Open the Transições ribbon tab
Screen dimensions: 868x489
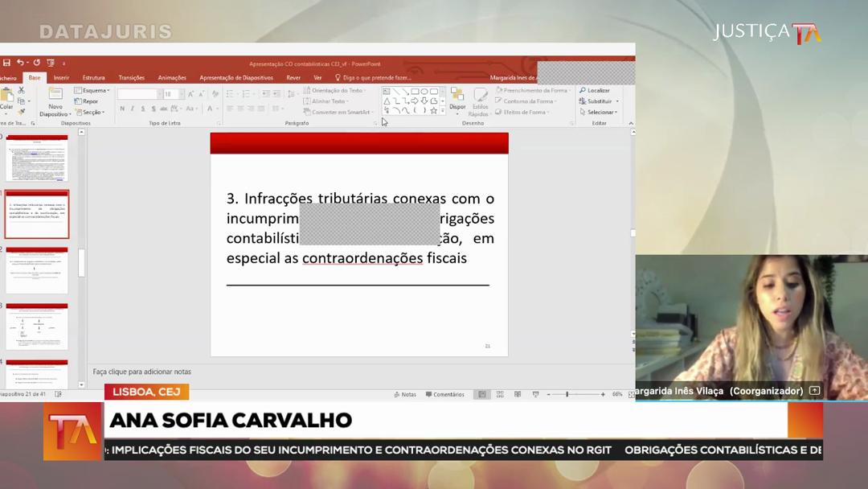tap(131, 78)
